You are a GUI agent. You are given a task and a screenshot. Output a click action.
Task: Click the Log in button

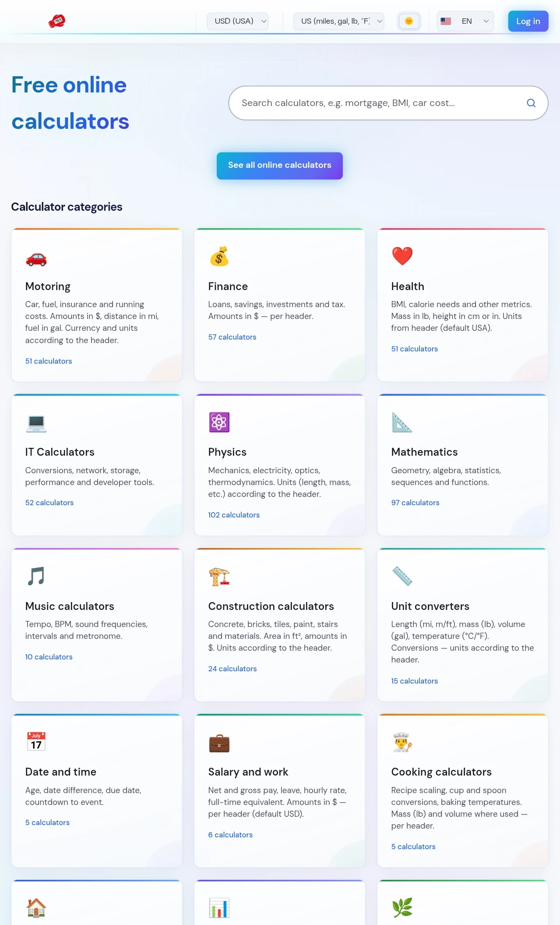(528, 21)
